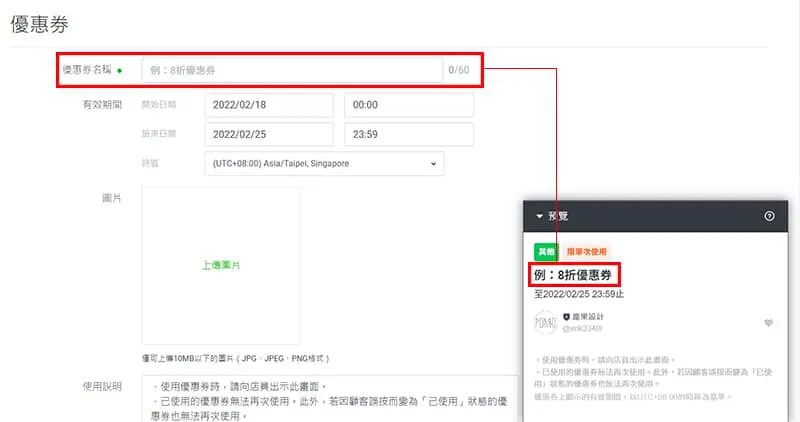Click the 限單次使用 single-use tag in preview
This screenshot has width=800, height=422.
(x=586, y=252)
